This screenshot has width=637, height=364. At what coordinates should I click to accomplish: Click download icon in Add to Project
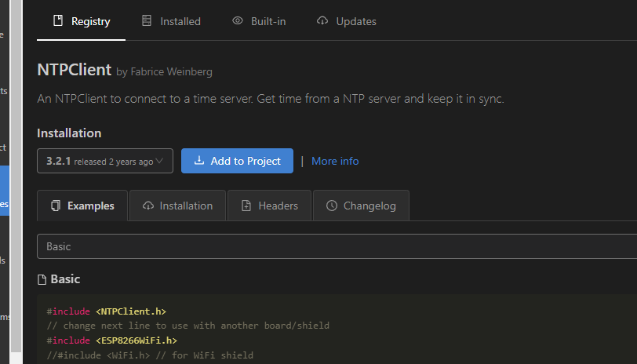point(199,161)
